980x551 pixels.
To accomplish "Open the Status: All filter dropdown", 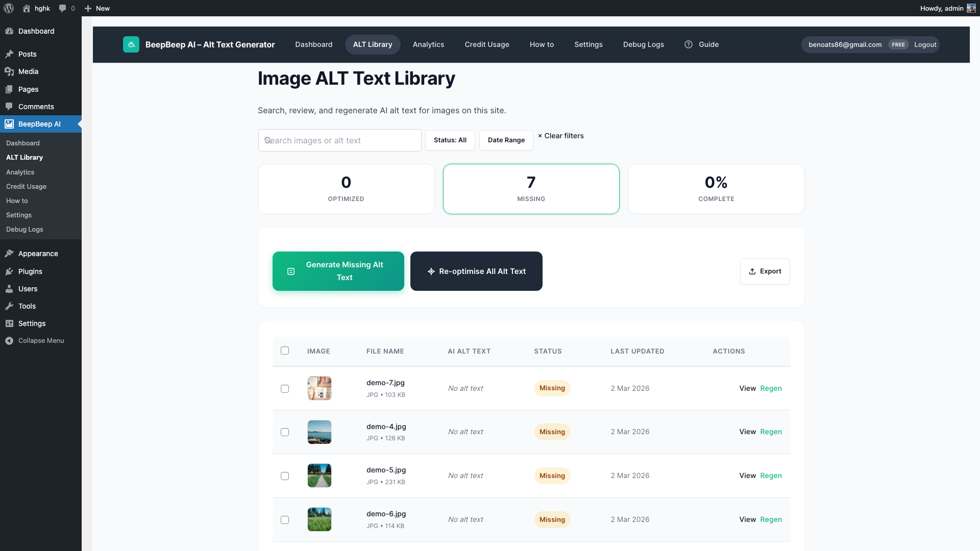I will (x=450, y=140).
